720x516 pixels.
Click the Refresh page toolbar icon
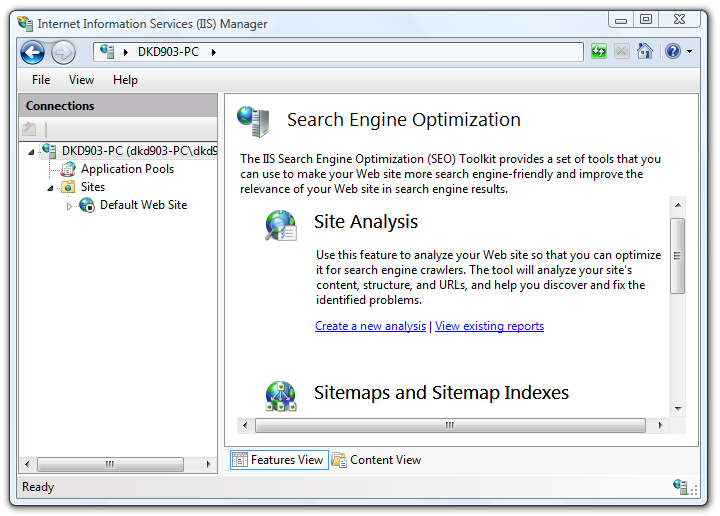(599, 52)
